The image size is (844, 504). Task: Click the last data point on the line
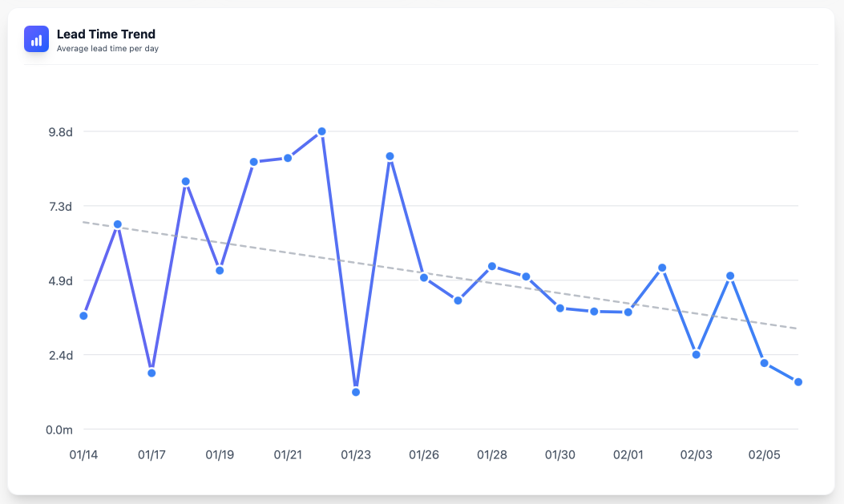798,382
